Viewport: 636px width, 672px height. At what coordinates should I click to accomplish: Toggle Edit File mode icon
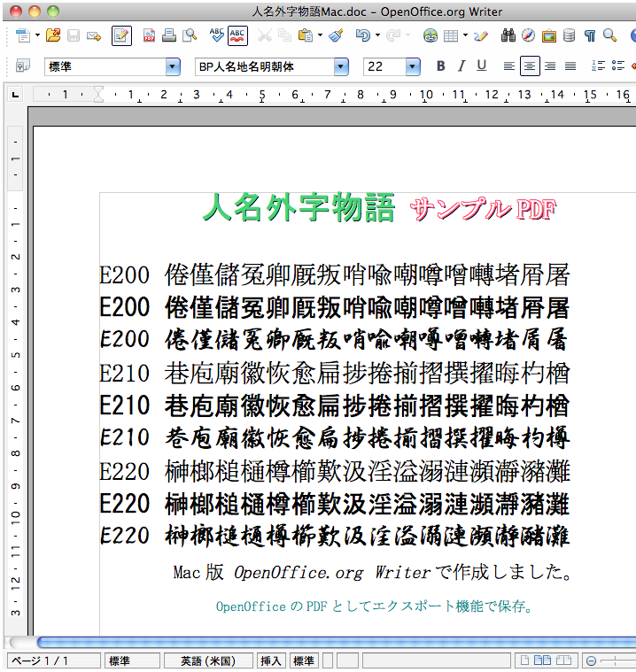(121, 35)
